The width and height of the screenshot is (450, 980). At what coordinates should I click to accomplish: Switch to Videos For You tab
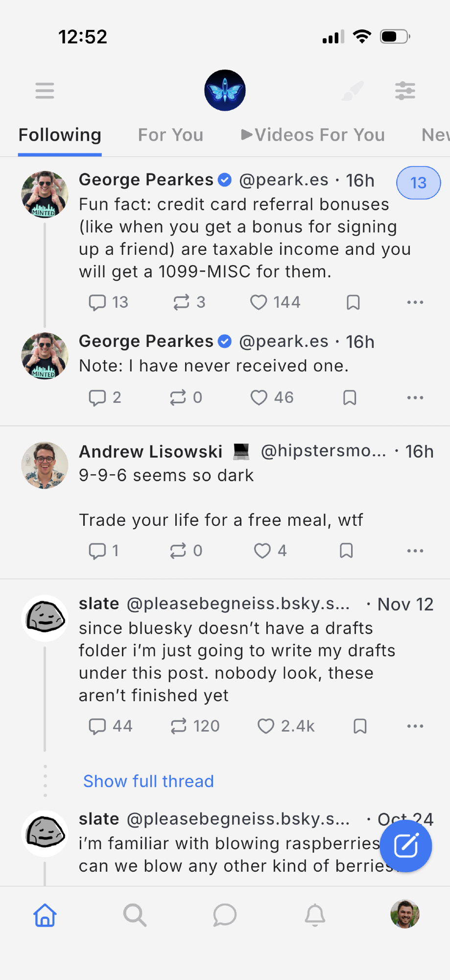(313, 135)
